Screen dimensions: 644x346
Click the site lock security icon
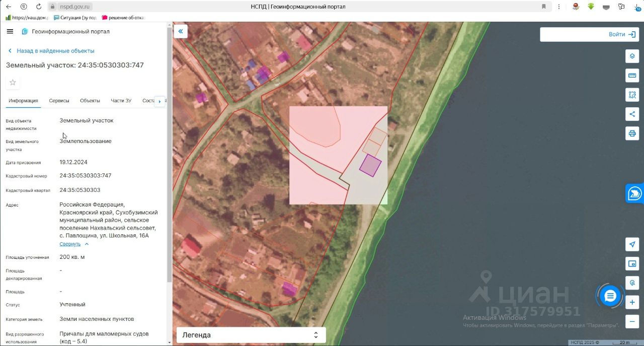[53, 7]
